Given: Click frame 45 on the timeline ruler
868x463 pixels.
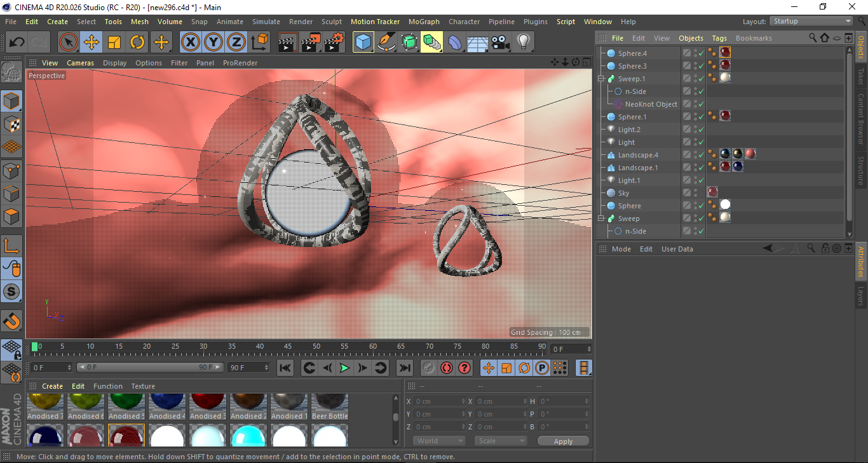Looking at the screenshot, I should (x=288, y=347).
